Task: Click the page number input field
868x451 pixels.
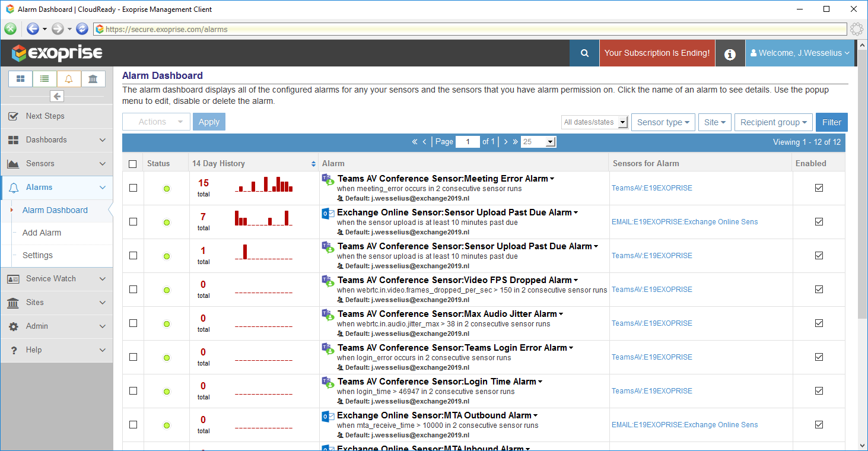Action: click(468, 142)
